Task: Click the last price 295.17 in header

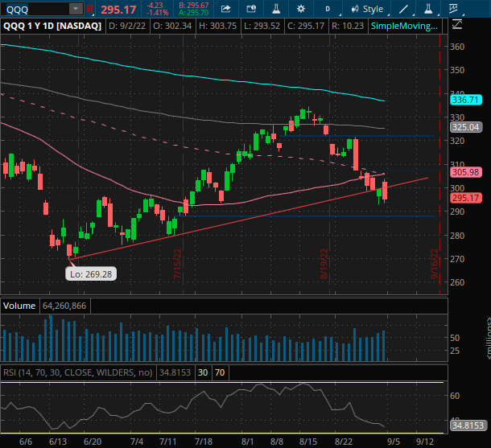Action: pyautogui.click(x=118, y=10)
